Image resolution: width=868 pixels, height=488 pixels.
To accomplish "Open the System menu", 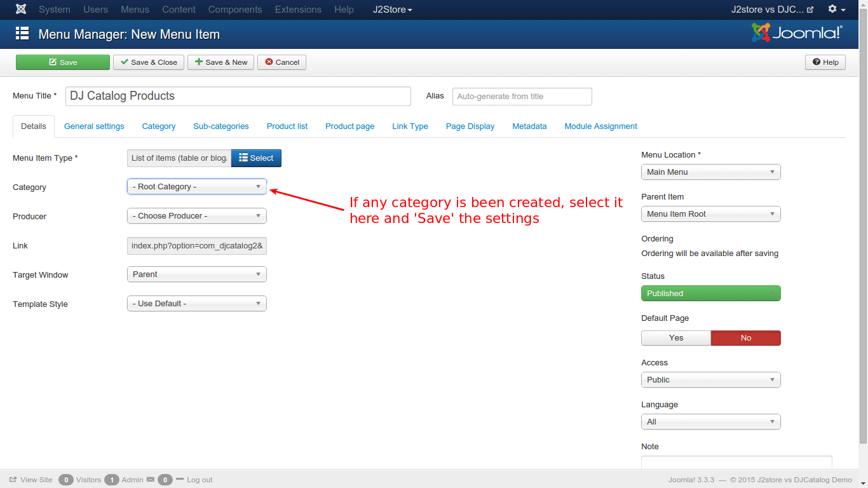I will 55,10.
